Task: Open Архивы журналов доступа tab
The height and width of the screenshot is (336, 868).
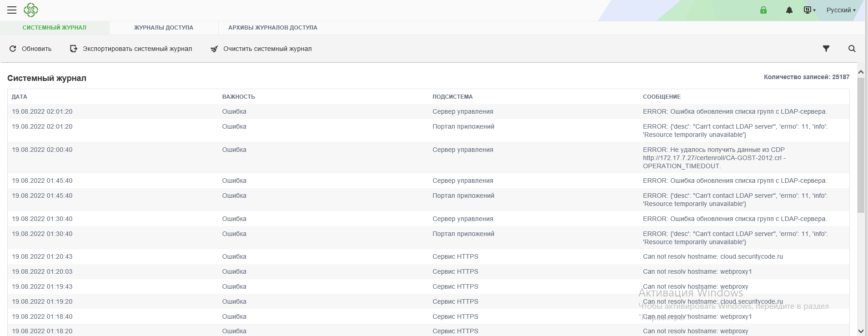Action: tap(273, 28)
